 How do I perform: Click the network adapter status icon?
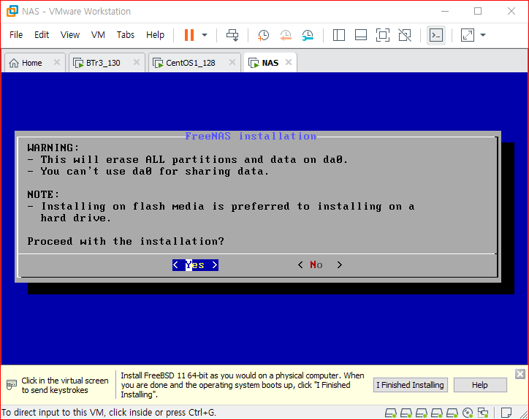click(483, 413)
